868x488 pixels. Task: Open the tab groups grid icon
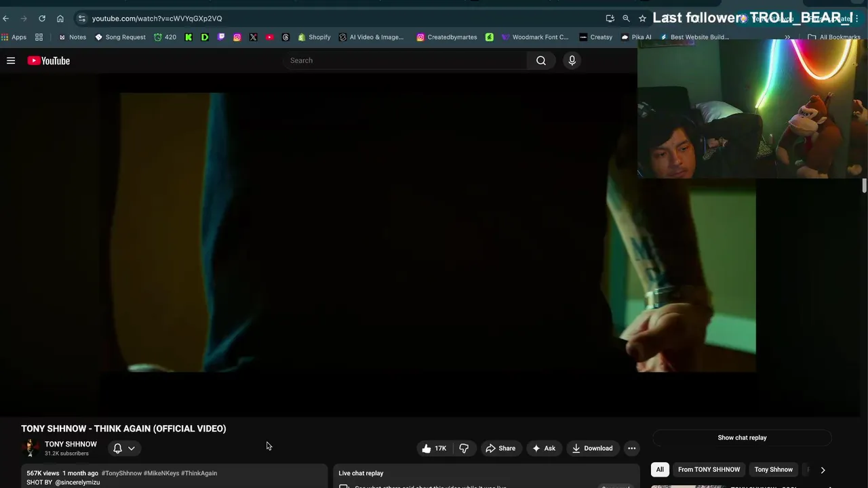[39, 37]
